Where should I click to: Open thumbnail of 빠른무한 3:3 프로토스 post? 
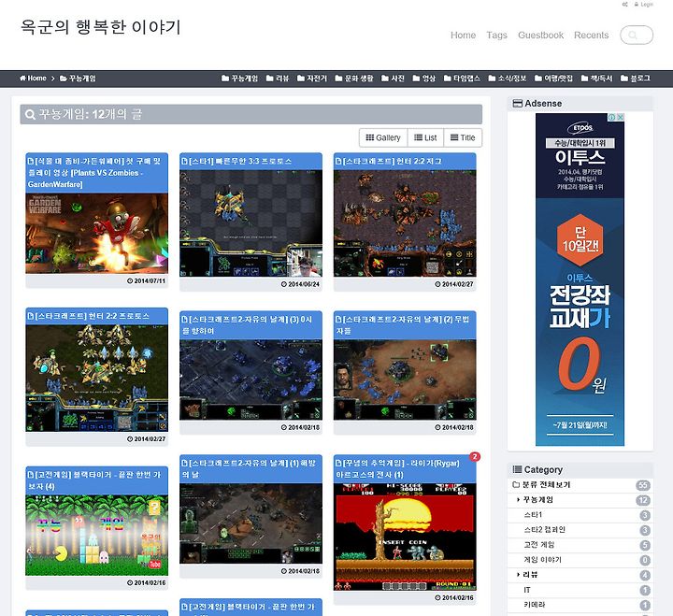point(251,223)
